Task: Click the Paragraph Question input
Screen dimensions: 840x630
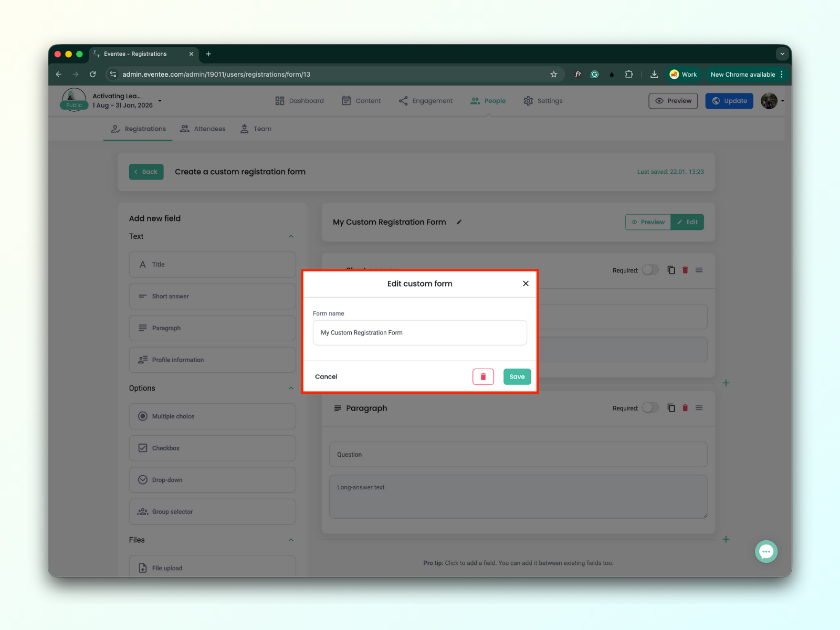Action: (518, 455)
